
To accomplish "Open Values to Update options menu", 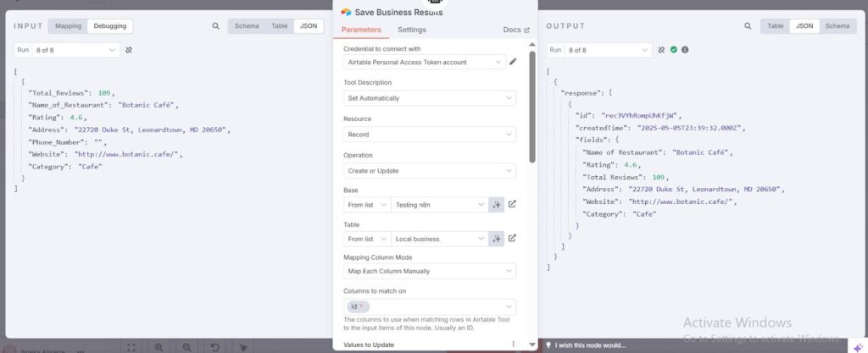I will tap(513, 345).
